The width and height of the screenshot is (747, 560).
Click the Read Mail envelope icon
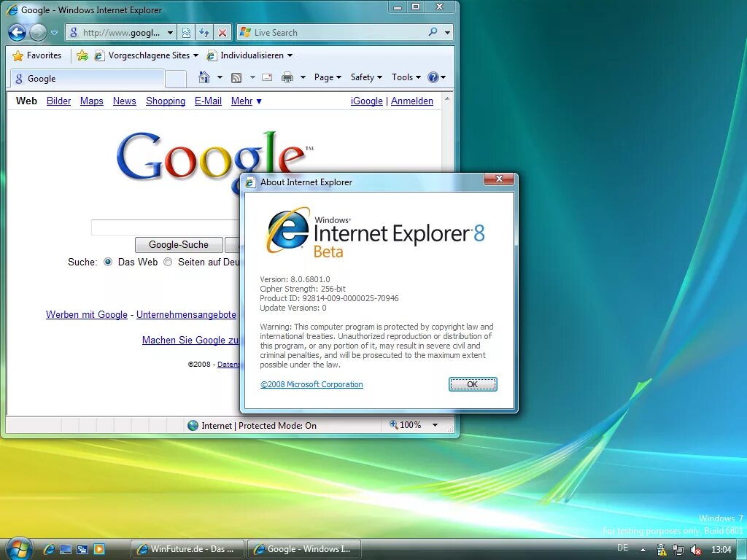point(267,77)
